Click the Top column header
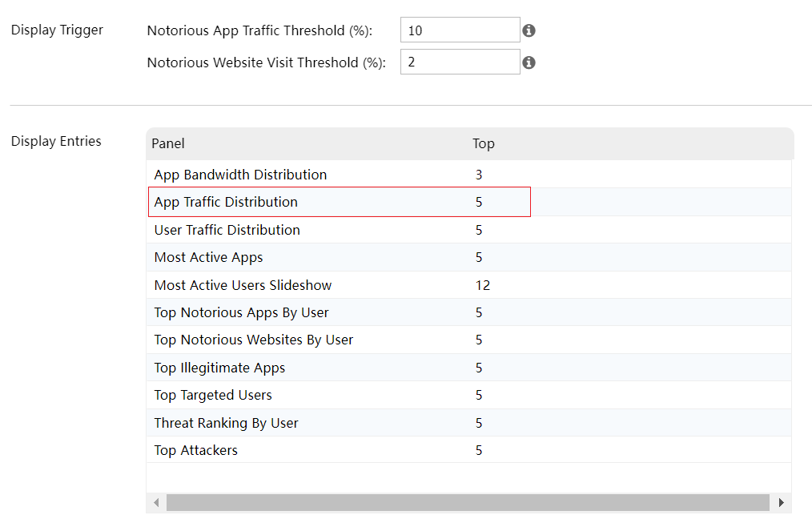The width and height of the screenshot is (812, 519). click(x=483, y=143)
